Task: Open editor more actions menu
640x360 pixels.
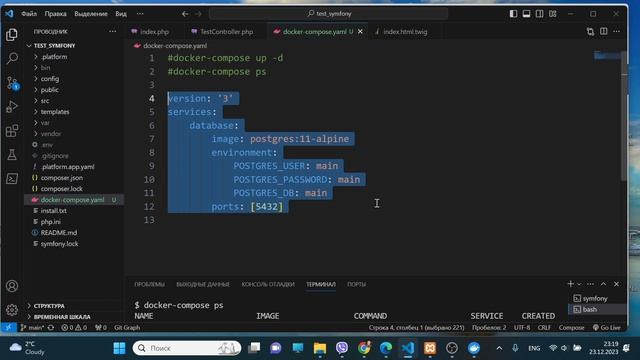Action: (616, 31)
